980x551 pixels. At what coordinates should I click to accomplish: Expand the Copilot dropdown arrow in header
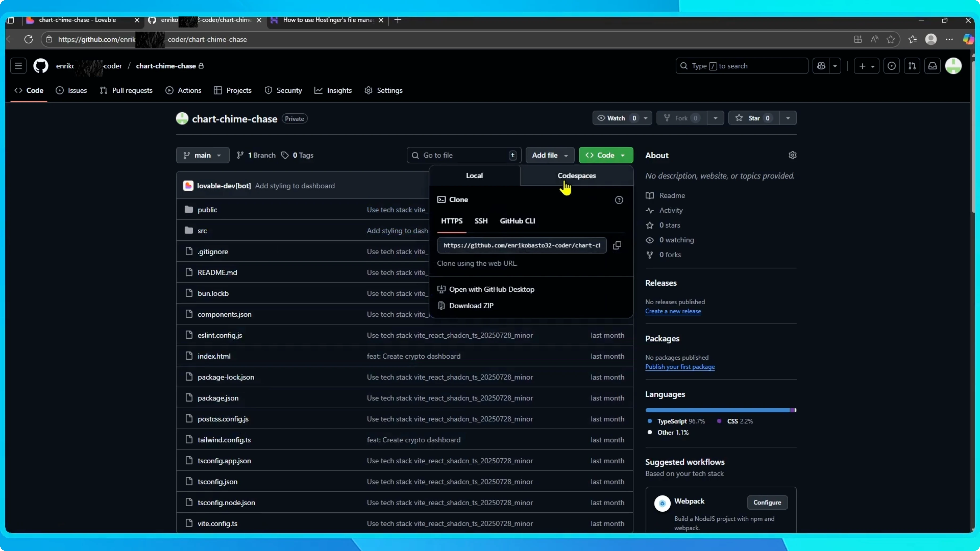[x=835, y=66]
